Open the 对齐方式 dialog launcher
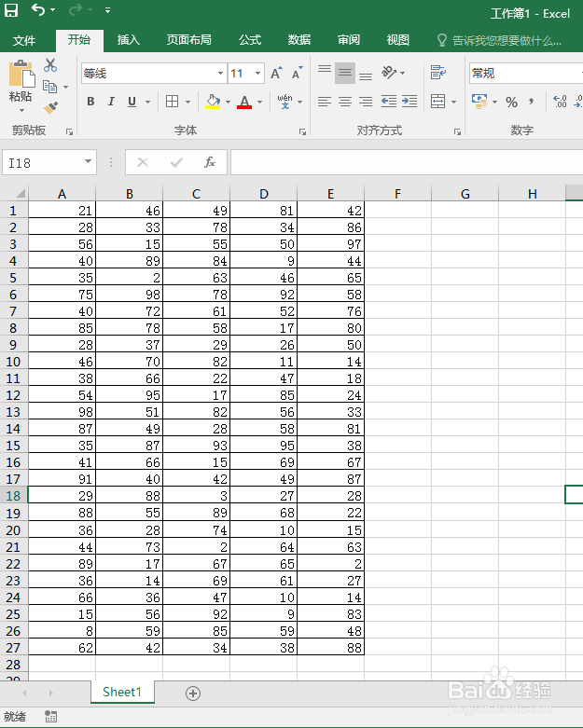 tap(457, 131)
